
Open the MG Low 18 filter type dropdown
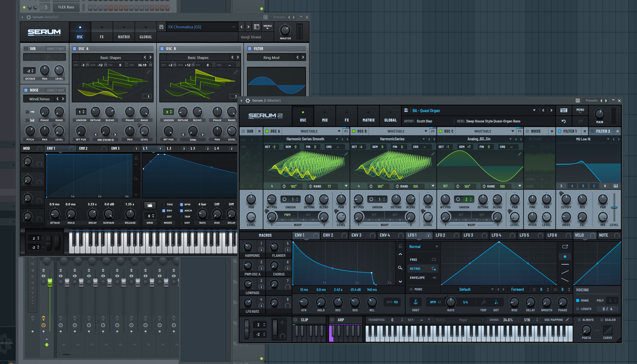[x=608, y=139]
